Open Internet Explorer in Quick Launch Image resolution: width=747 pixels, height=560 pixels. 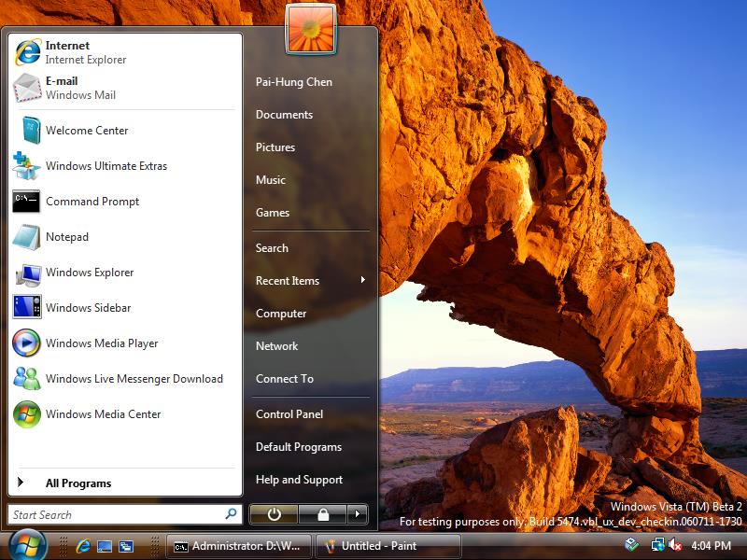(x=83, y=546)
